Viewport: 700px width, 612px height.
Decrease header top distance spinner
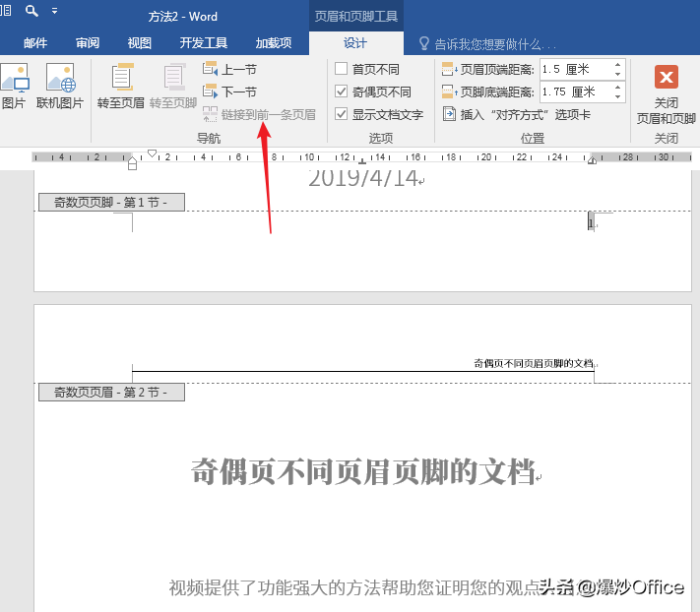click(x=618, y=74)
